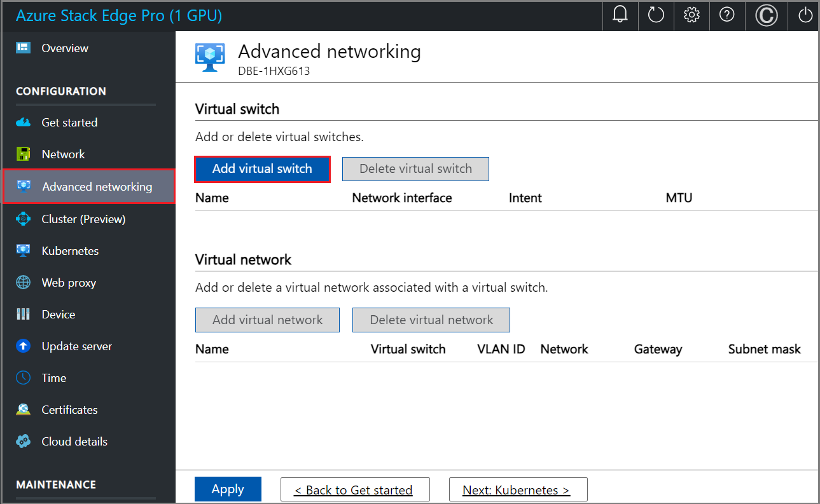The height and width of the screenshot is (504, 820).
Task: Click the Add virtual switch button
Action: pos(262,169)
